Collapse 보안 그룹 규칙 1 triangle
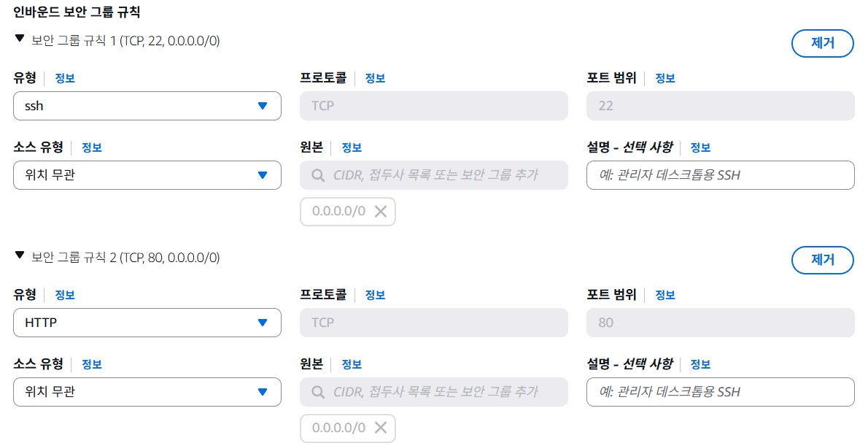 pos(20,38)
